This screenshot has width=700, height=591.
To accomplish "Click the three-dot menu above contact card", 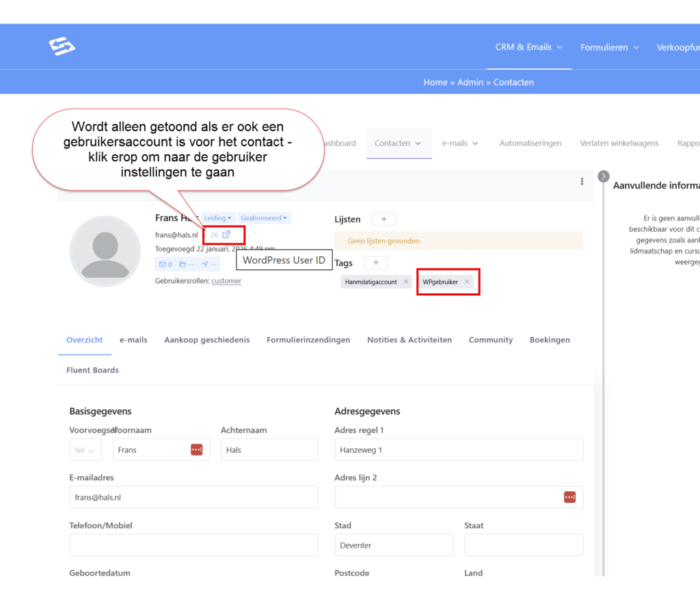I will [x=582, y=181].
